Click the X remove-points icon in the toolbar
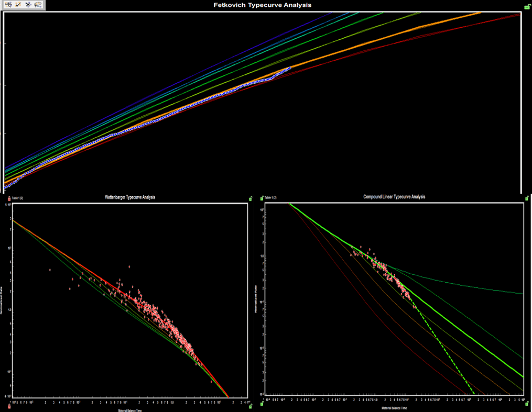The height and width of the screenshot is (412, 532). tap(28, 4)
